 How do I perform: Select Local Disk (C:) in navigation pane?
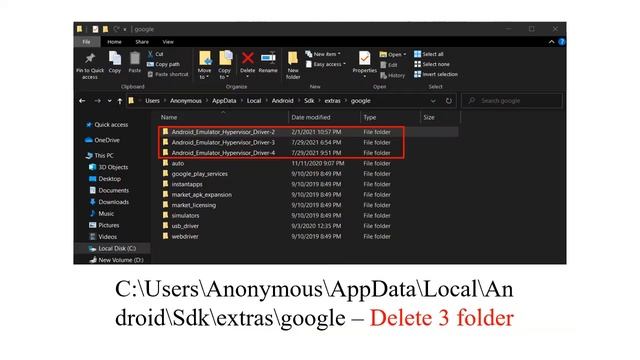coord(112,248)
